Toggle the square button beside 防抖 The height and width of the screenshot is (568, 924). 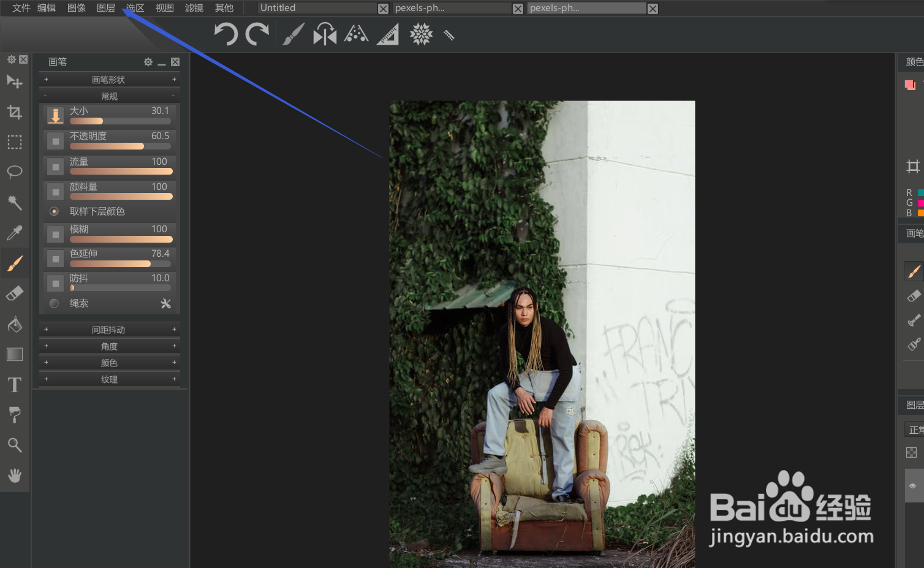(55, 283)
